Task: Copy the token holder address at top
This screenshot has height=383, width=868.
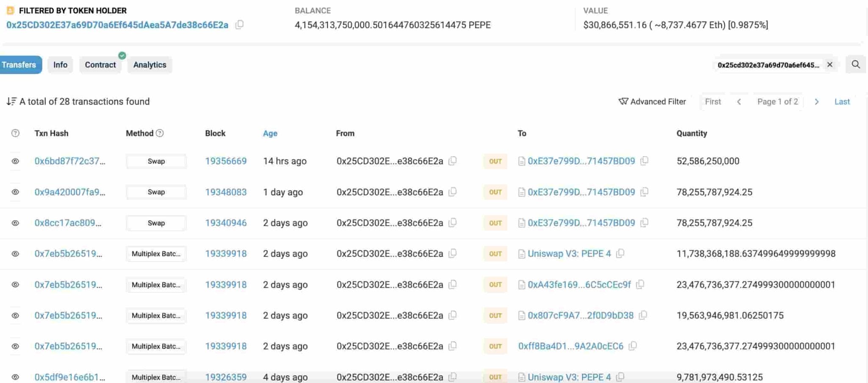Action: [x=239, y=25]
